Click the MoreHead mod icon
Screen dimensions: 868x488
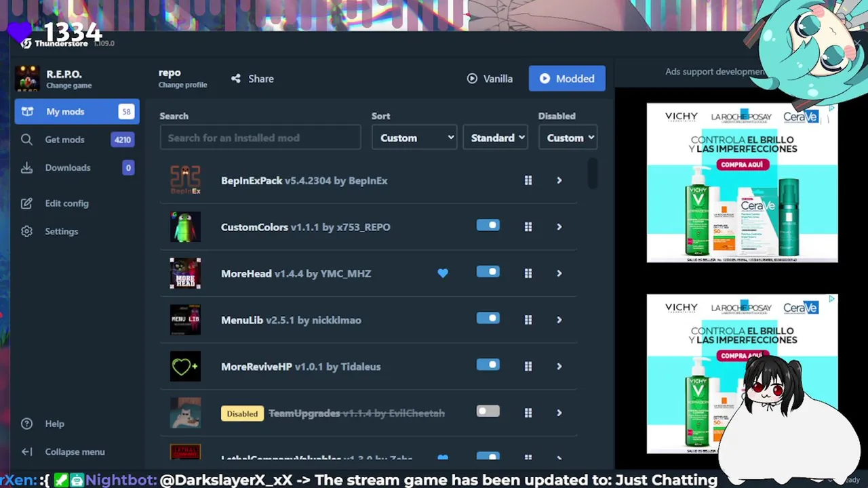tap(185, 273)
